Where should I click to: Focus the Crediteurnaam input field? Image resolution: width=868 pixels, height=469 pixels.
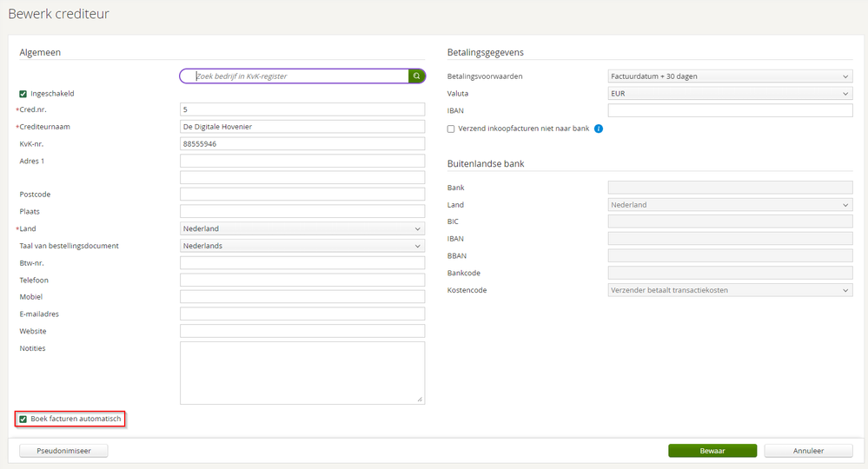point(301,127)
